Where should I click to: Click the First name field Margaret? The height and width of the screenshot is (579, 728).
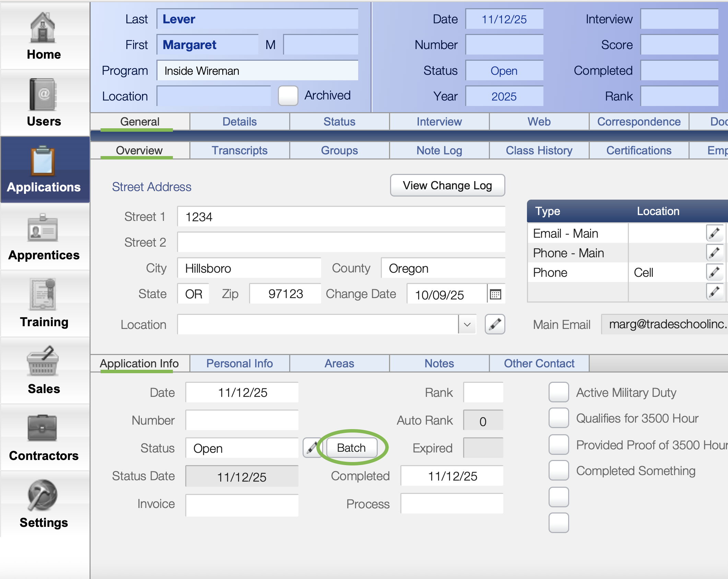pyautogui.click(x=207, y=45)
